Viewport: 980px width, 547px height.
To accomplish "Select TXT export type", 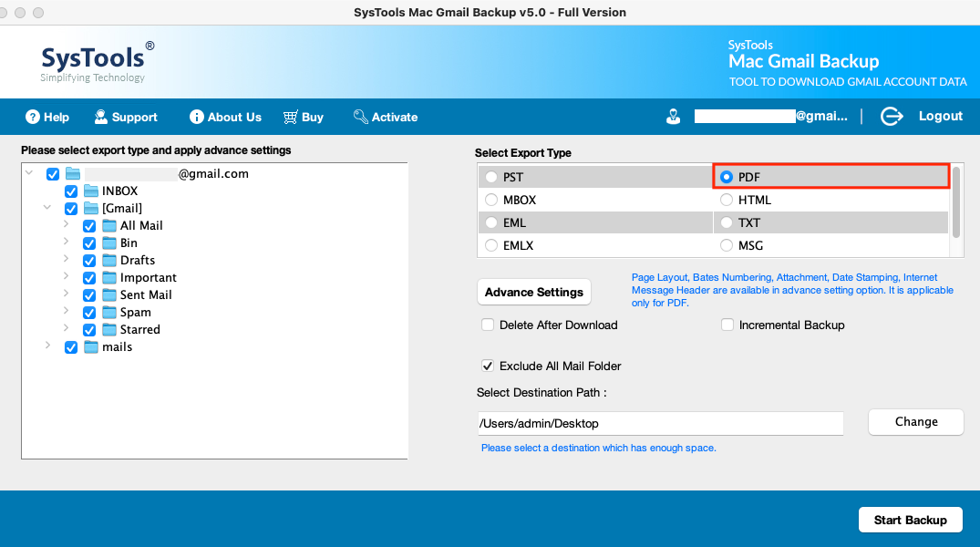I will pos(727,222).
